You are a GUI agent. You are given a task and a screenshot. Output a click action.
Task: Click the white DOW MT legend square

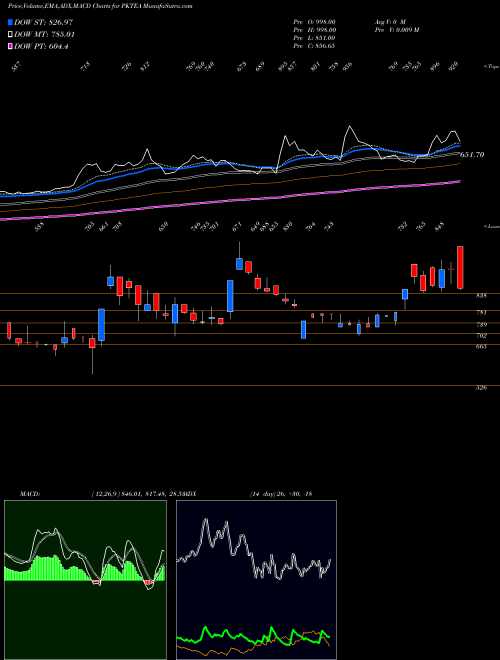point(10,34)
